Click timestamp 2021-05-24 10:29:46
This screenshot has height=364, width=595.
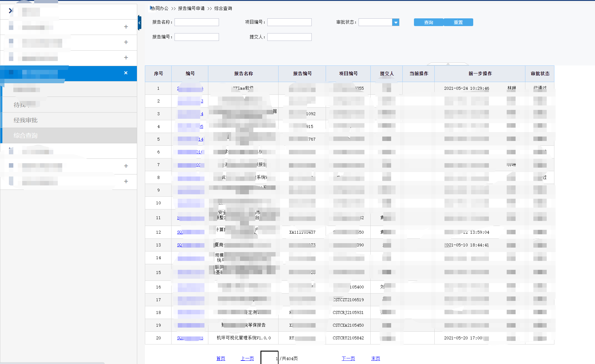[467, 88]
